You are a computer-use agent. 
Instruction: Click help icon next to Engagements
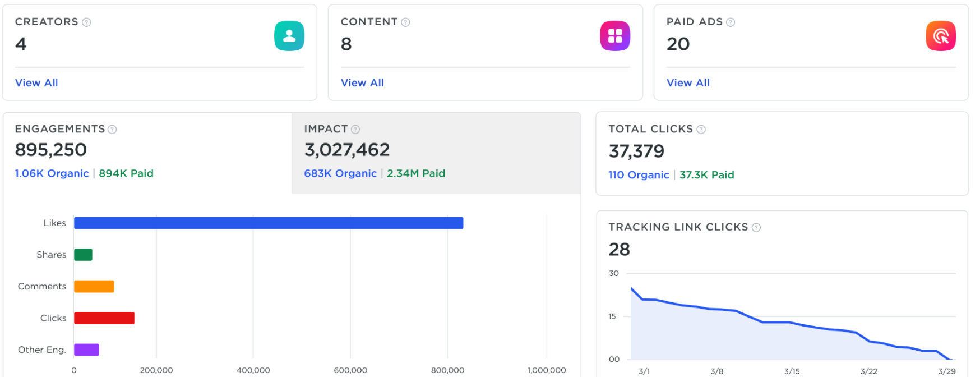click(x=112, y=130)
